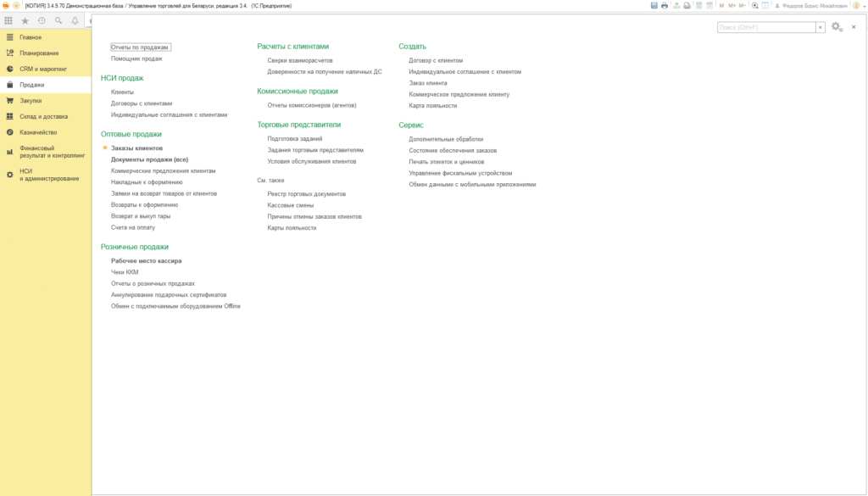Open notifications bell icon
This screenshot has height=496, width=868.
[x=75, y=20]
